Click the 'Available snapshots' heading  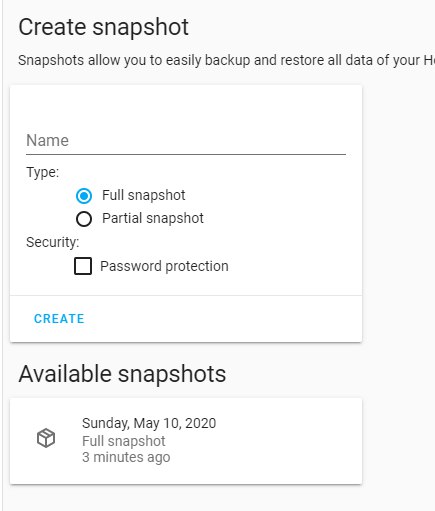click(122, 374)
